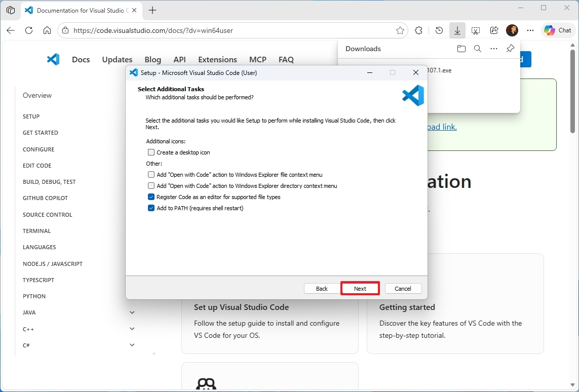Open EDIT CODE section in sidebar
Image resolution: width=579 pixels, height=392 pixels.
coord(37,166)
